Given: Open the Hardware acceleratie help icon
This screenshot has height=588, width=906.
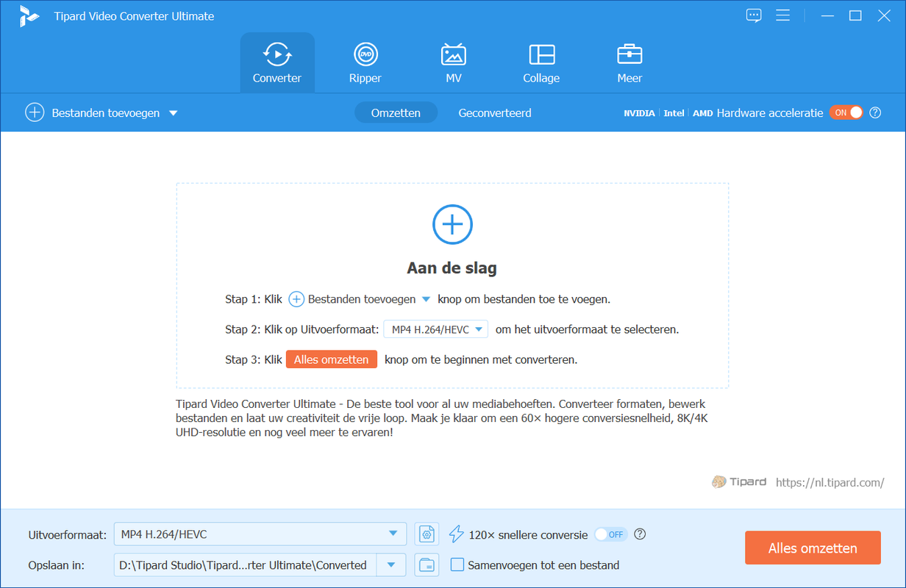Looking at the screenshot, I should 875,112.
